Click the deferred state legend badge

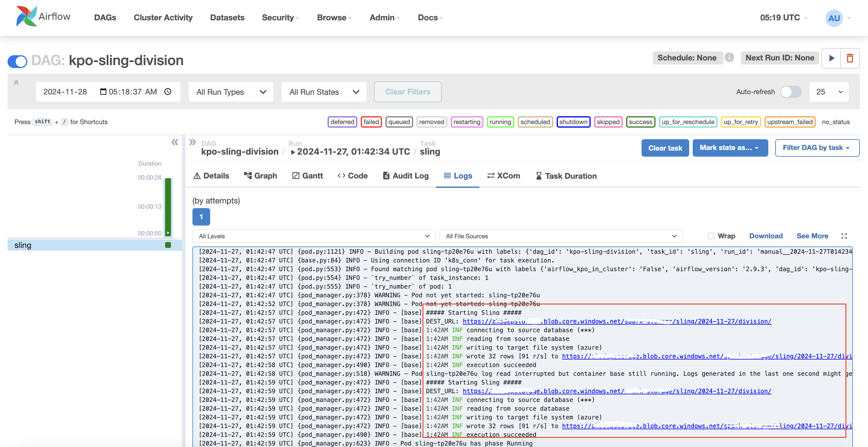click(342, 122)
